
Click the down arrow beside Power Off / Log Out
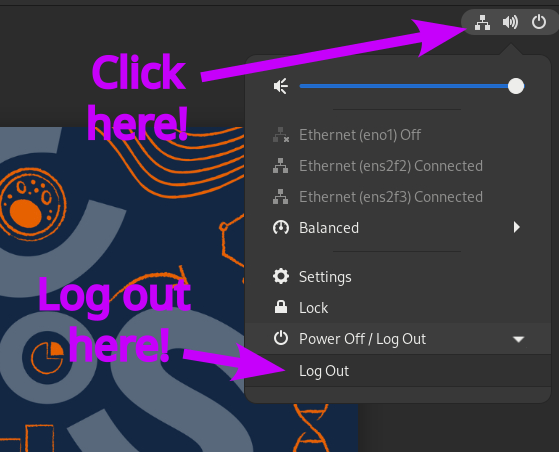[x=518, y=339]
